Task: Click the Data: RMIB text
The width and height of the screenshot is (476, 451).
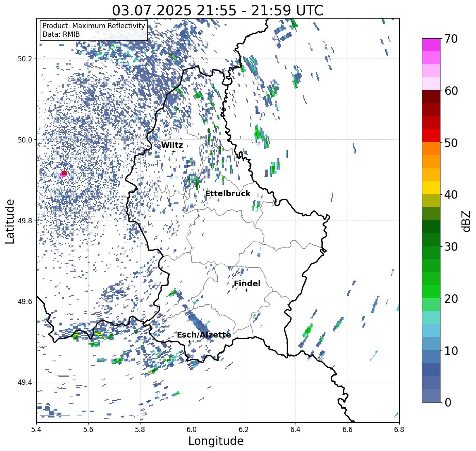Action: (61, 34)
